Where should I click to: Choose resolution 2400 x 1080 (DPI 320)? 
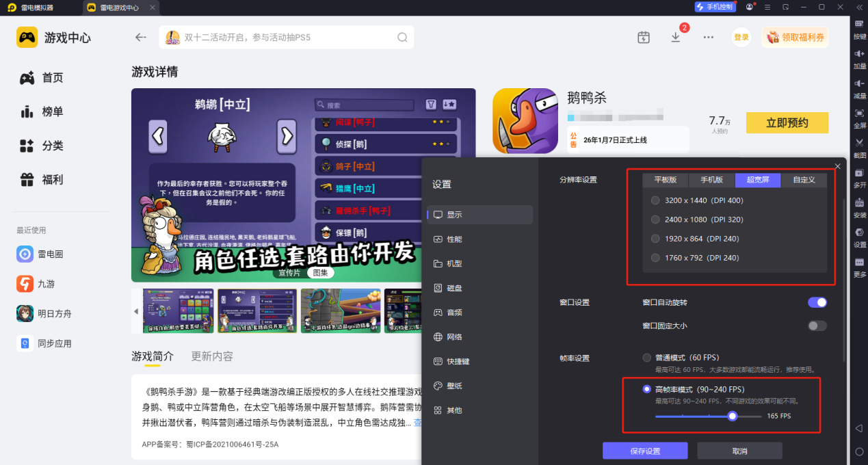(x=655, y=220)
